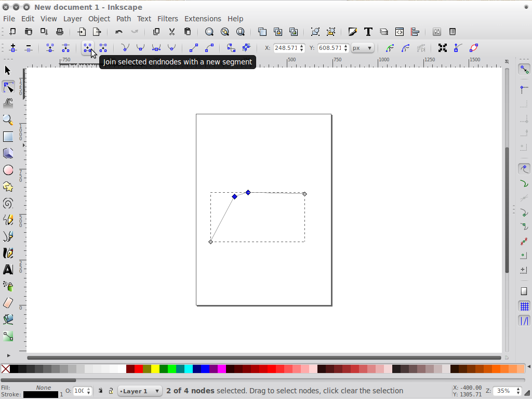The image size is (532, 399).
Task: Open the px units dropdown
Action: pos(362,48)
